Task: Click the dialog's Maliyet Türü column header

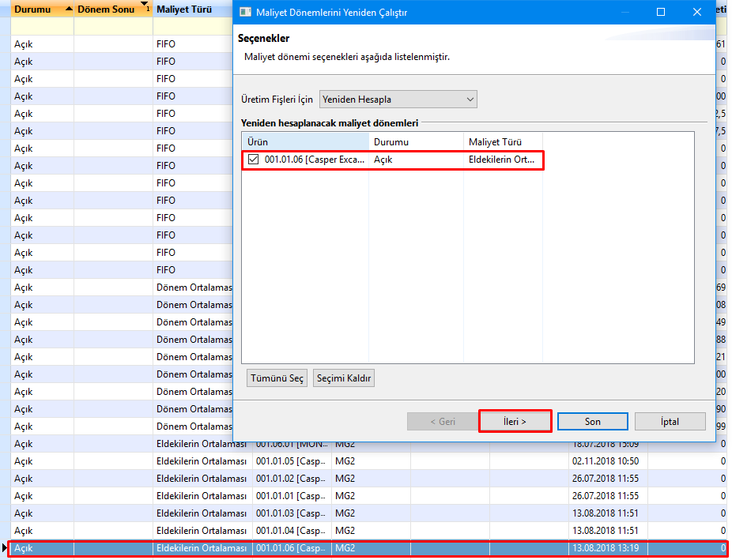Action: coord(502,141)
